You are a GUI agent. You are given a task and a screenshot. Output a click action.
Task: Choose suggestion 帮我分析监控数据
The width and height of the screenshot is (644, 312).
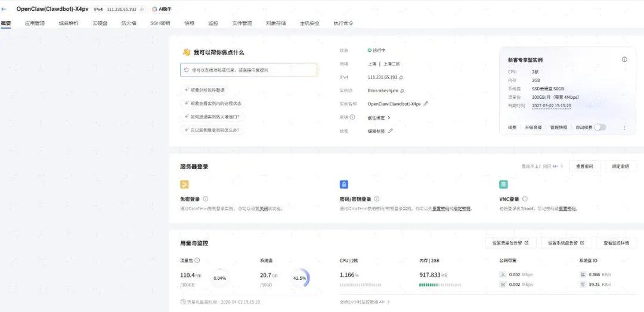205,90
